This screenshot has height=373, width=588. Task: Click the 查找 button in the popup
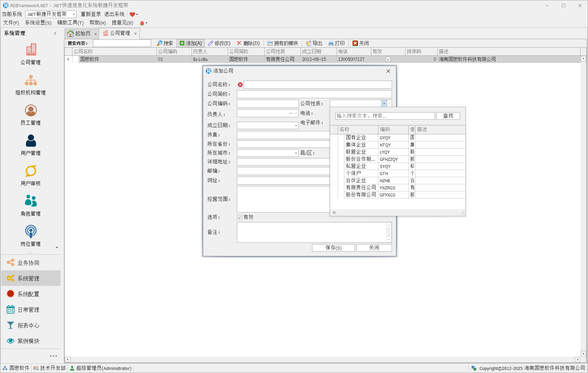click(448, 116)
